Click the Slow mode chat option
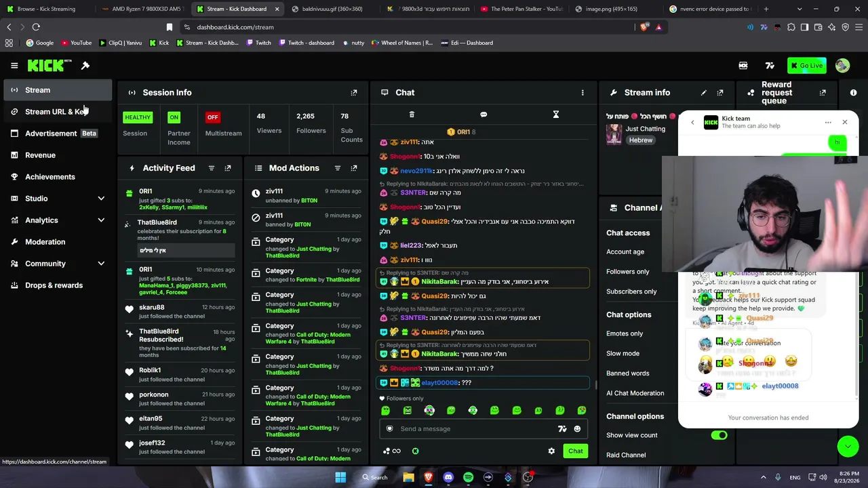868x488 pixels. click(623, 354)
